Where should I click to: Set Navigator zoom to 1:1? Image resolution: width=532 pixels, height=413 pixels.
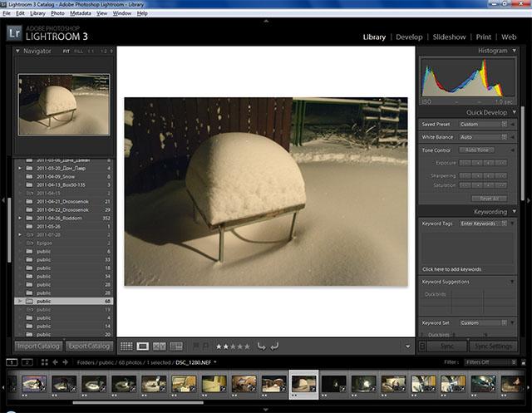tap(91, 52)
